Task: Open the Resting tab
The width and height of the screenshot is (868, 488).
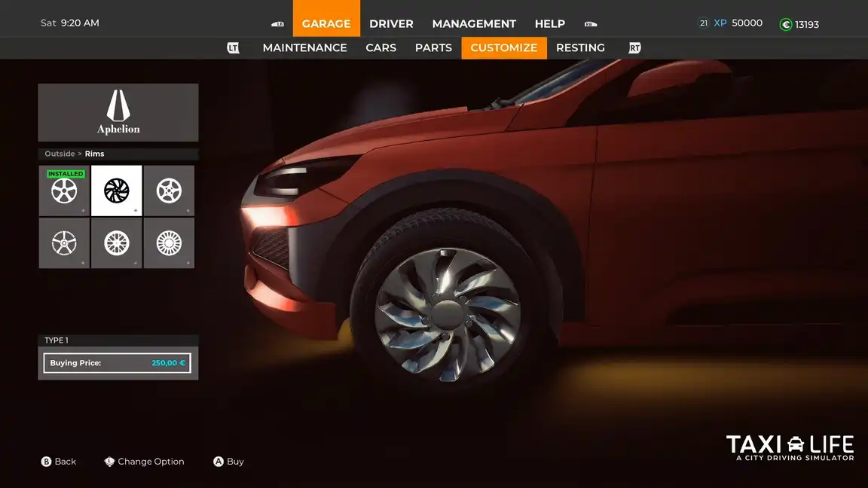Action: [580, 47]
